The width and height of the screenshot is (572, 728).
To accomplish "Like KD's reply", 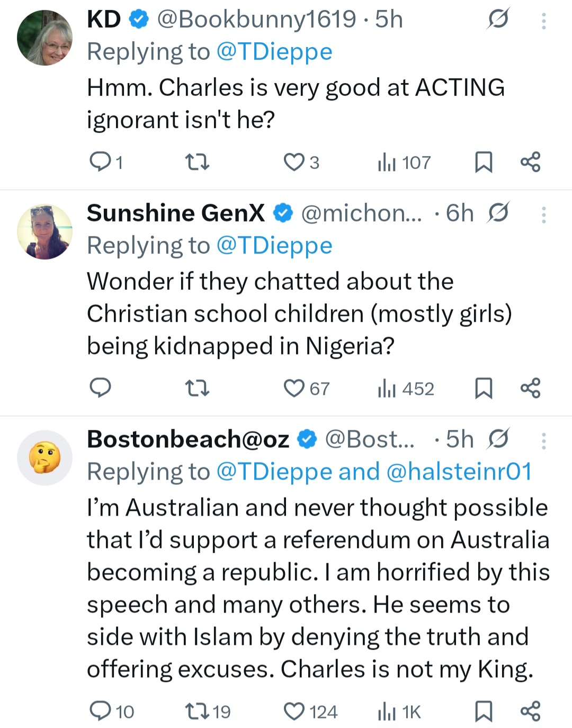I will pyautogui.click(x=294, y=162).
